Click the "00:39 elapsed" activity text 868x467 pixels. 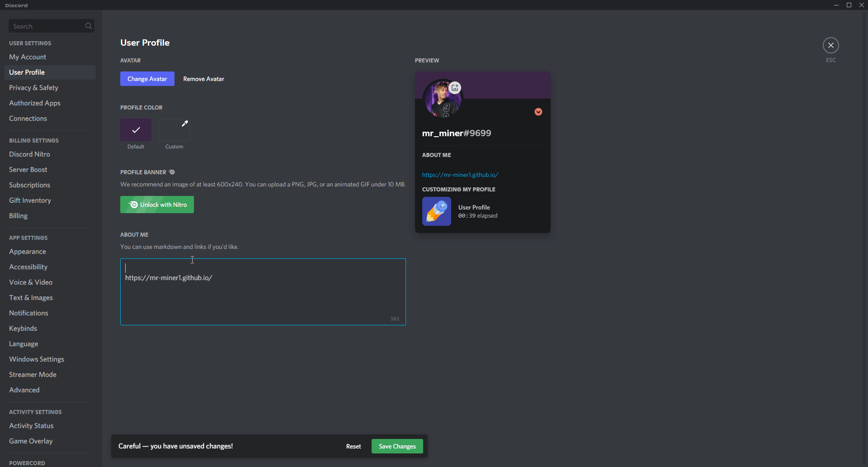pyautogui.click(x=478, y=216)
